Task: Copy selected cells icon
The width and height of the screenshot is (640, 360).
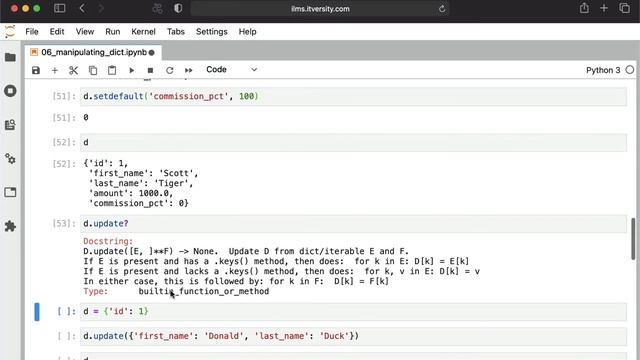Action: tap(93, 70)
